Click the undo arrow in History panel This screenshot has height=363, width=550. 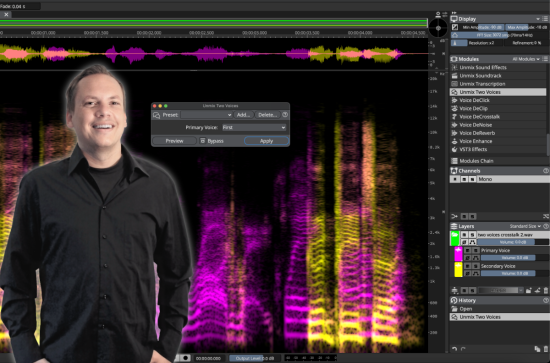pos(455,349)
